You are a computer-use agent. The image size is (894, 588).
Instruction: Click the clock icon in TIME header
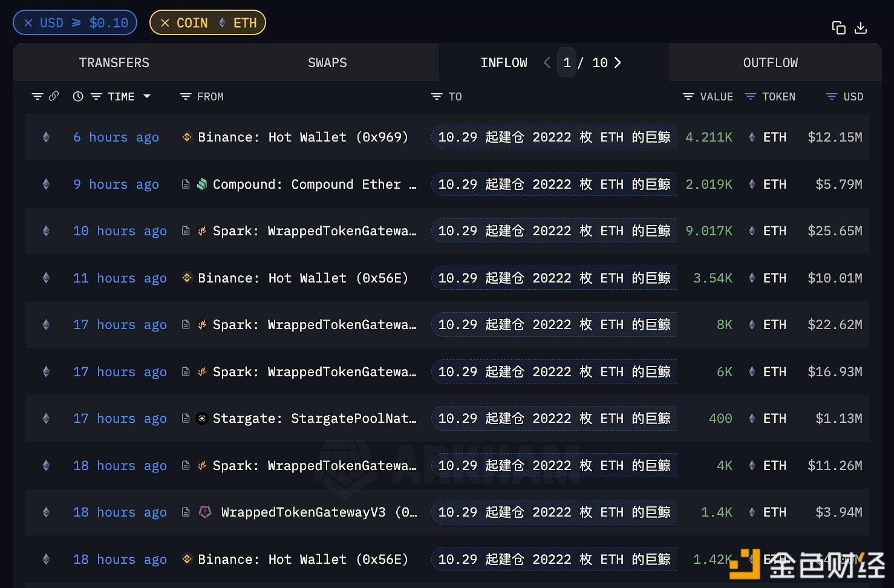click(78, 97)
